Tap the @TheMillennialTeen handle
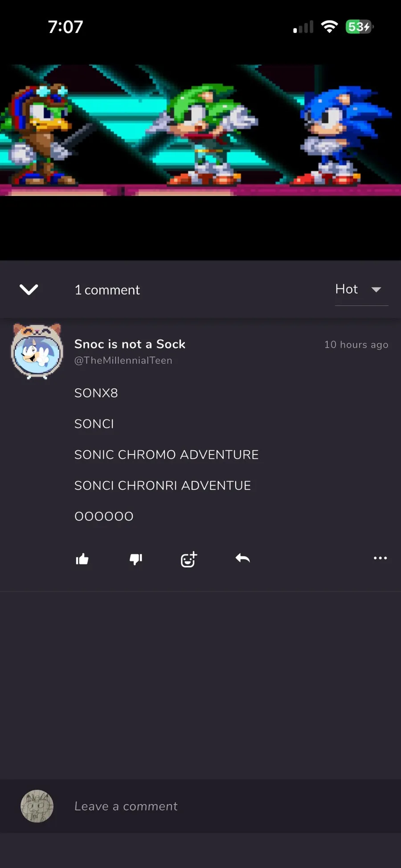 click(x=123, y=360)
